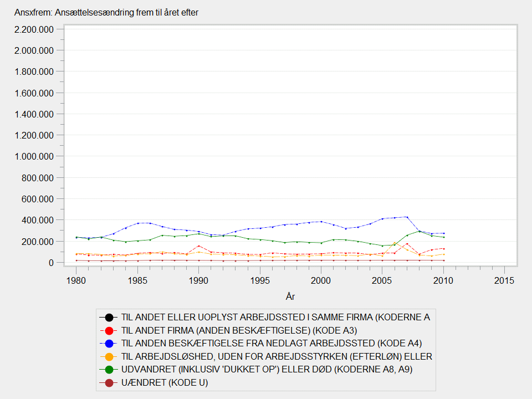Click the 2015 tick label on the x-axis

coord(504,281)
